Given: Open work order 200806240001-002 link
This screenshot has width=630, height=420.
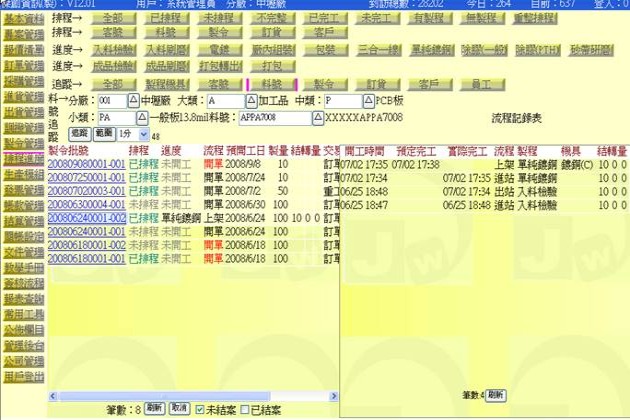Looking at the screenshot, I should pyautogui.click(x=86, y=217).
